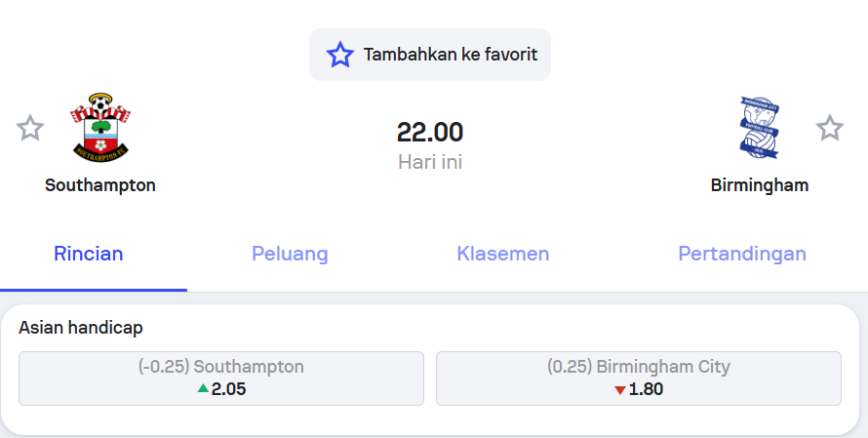The image size is (868, 438).
Task: Click Tambahkan ke favorit button
Action: pyautogui.click(x=430, y=55)
